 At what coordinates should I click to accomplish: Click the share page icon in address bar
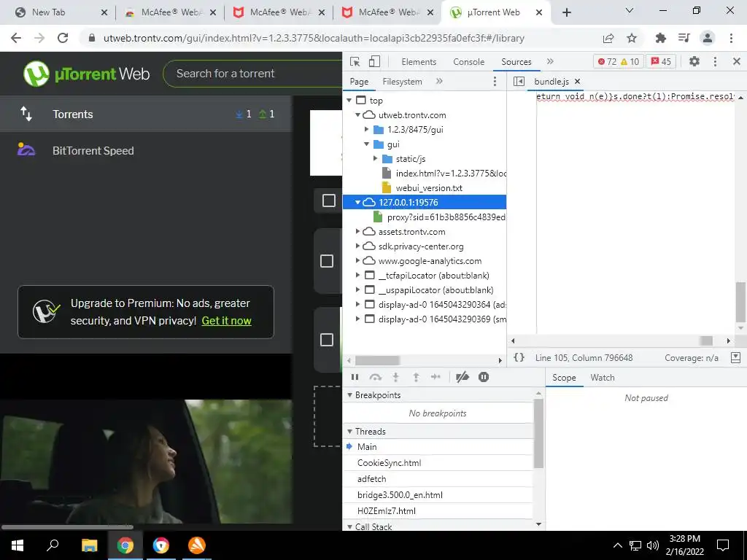pos(608,38)
